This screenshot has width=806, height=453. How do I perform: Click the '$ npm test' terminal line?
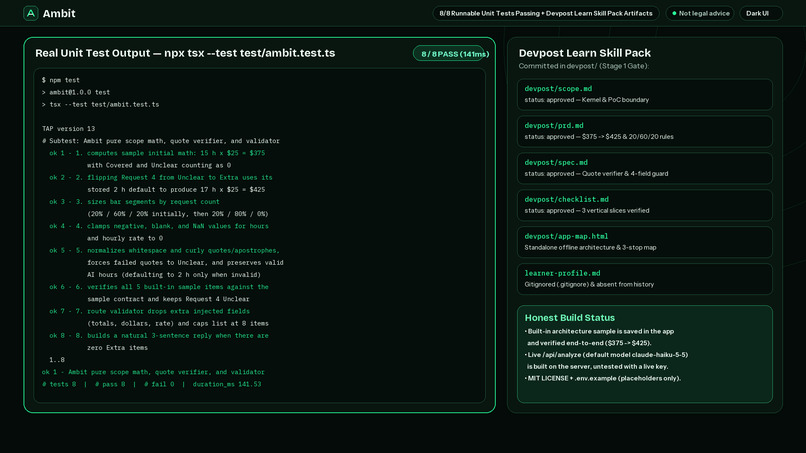tap(61, 80)
